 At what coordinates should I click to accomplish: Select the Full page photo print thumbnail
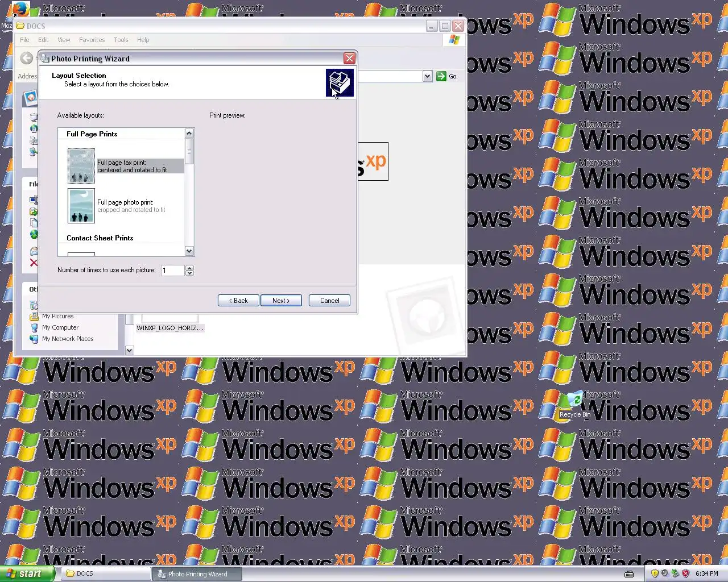81,206
